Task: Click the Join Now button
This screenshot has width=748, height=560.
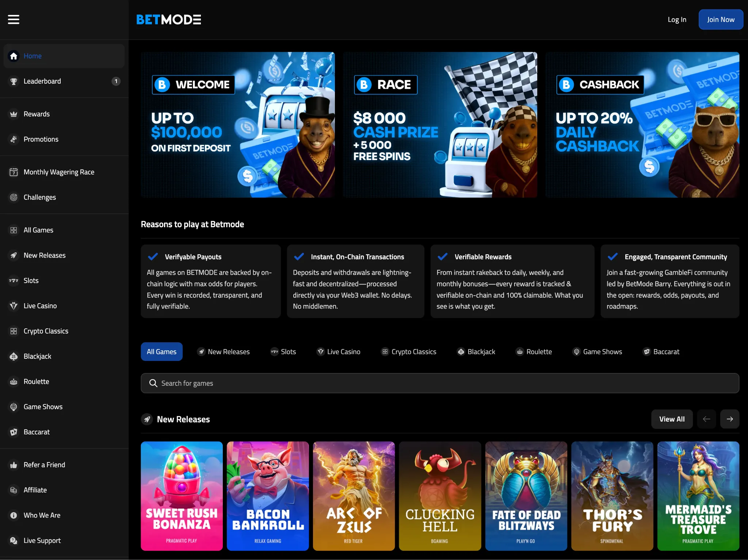Action: [x=720, y=19]
